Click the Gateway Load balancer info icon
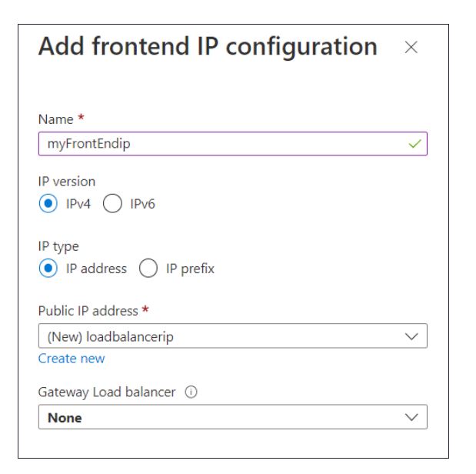This screenshot has height=474, width=476. coord(191,392)
